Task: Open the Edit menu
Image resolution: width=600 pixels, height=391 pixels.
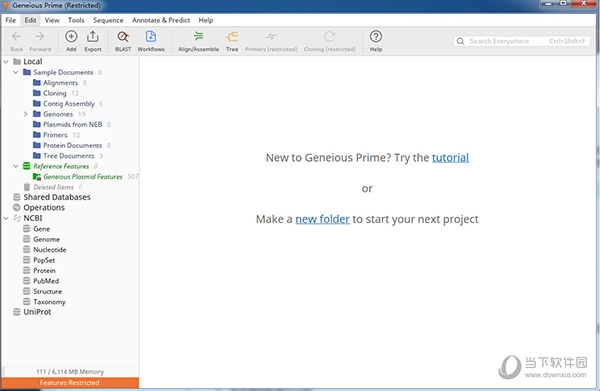Action: [31, 20]
